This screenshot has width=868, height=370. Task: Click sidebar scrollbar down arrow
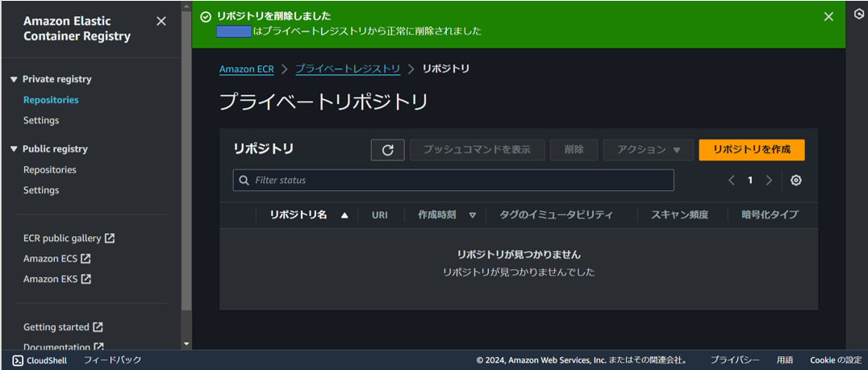tap(186, 344)
